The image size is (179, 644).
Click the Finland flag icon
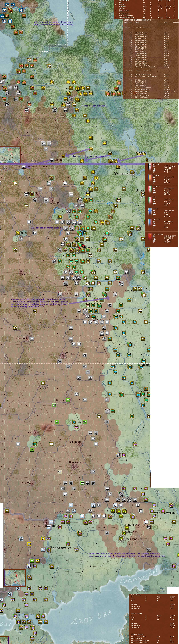[150, 212]
